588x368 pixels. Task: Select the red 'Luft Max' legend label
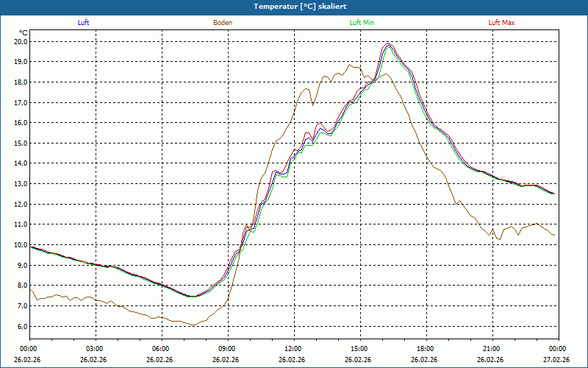(x=501, y=23)
